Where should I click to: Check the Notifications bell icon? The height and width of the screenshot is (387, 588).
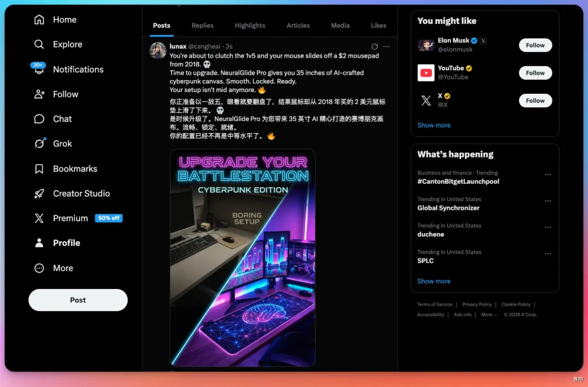pyautogui.click(x=39, y=70)
